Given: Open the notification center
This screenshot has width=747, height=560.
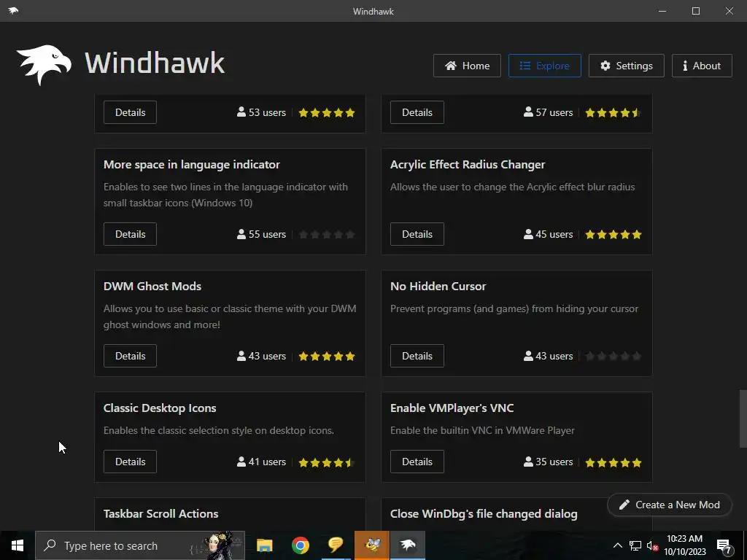Looking at the screenshot, I should click(724, 545).
